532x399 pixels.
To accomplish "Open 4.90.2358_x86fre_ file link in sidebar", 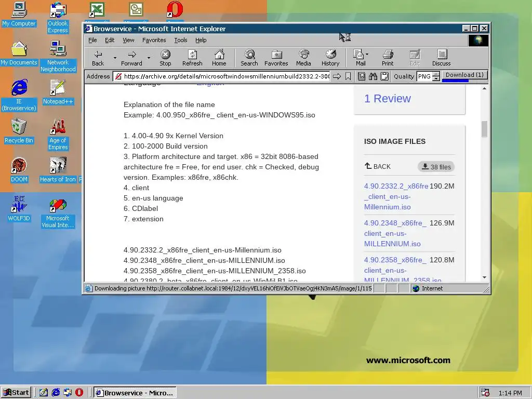I will coord(403,270).
